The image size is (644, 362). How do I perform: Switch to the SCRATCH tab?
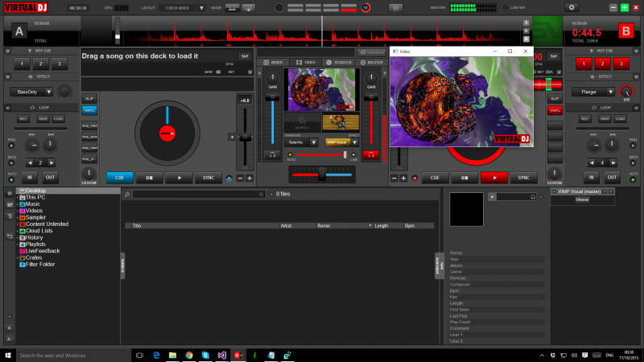(x=339, y=63)
